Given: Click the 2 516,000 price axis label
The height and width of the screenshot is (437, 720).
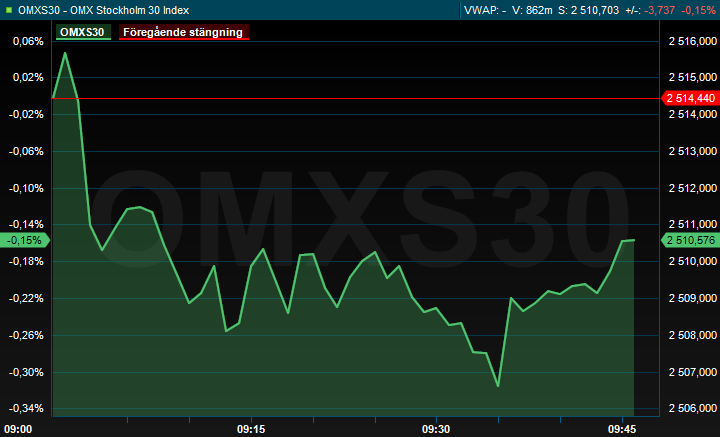Looking at the screenshot, I should 692,41.
